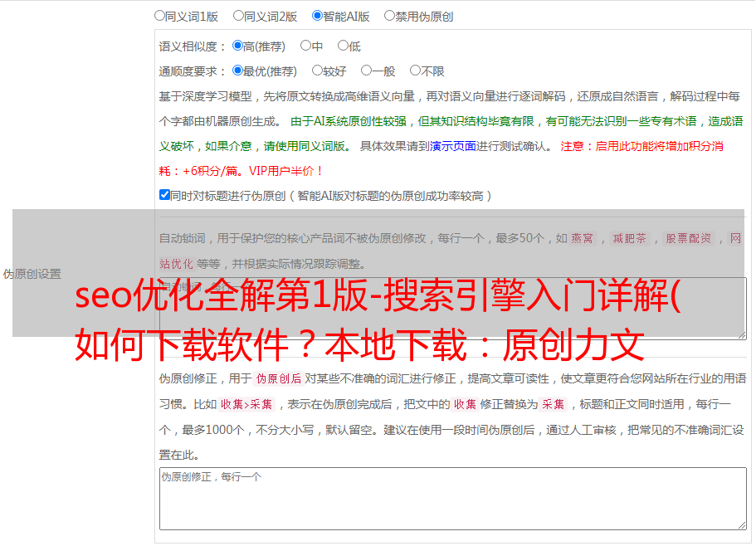Set 语义相似度 to 中

click(x=305, y=46)
